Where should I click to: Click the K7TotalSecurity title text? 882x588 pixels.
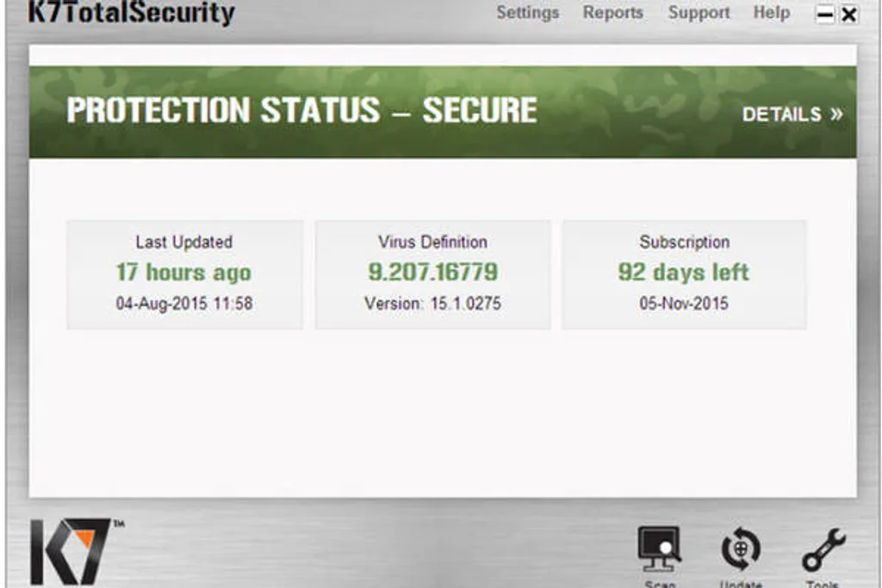[132, 12]
